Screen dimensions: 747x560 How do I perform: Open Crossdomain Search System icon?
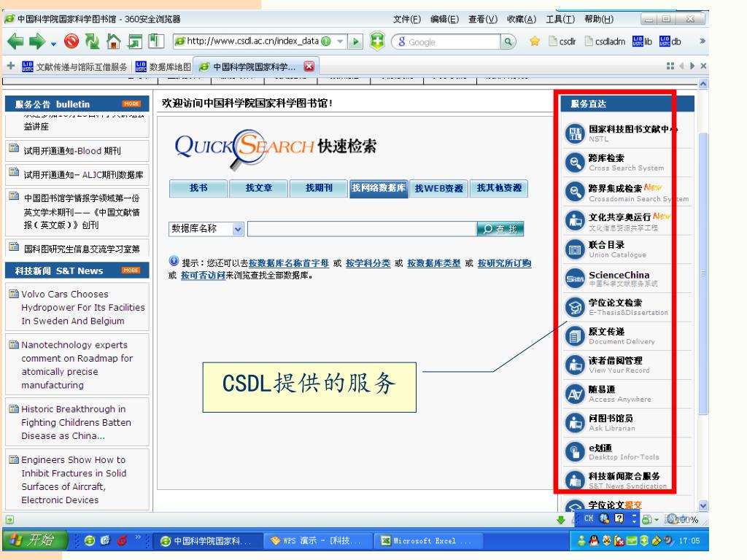575,192
